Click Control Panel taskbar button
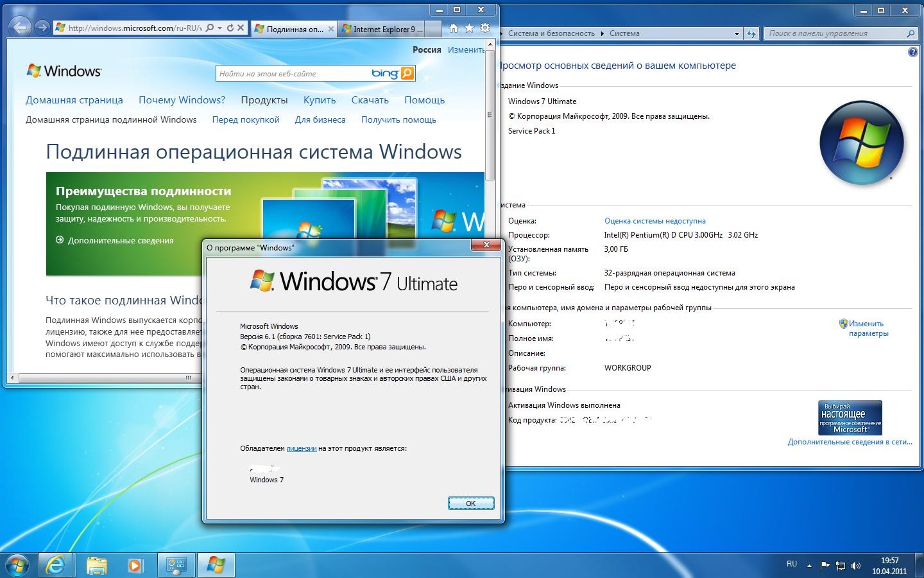 click(176, 565)
